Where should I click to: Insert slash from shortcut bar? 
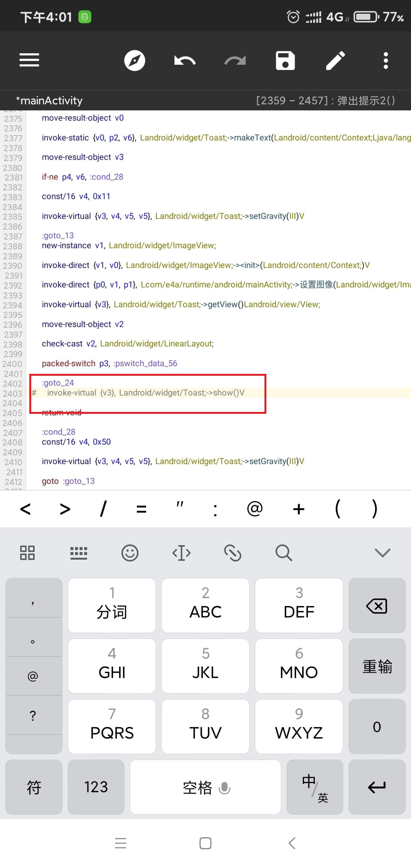(103, 509)
